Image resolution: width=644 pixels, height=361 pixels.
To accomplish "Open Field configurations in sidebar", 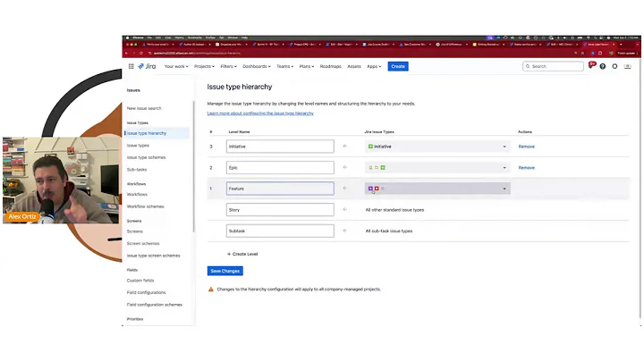I will pyautogui.click(x=146, y=292).
